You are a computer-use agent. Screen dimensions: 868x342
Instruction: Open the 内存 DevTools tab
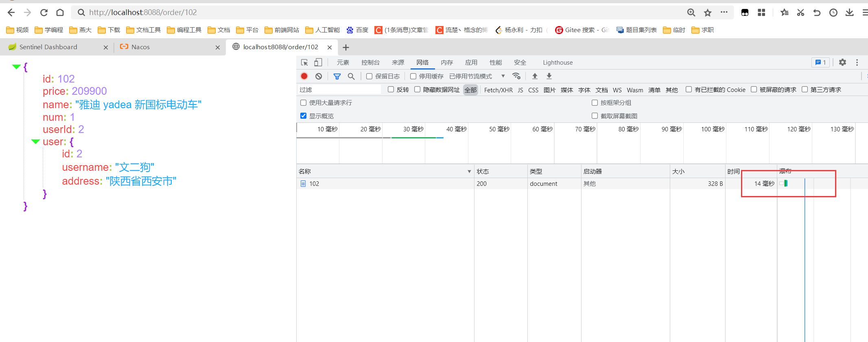(x=447, y=62)
